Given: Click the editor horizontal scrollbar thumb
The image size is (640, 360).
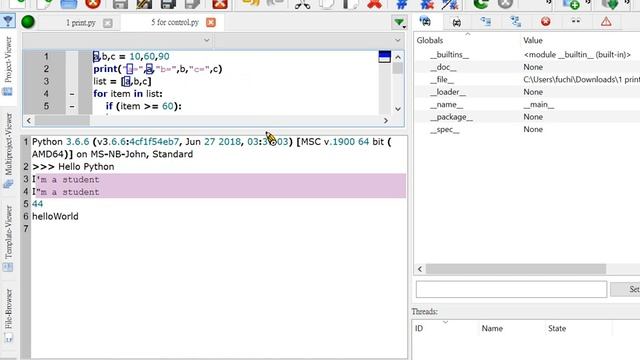Looking at the screenshot, I should (x=62, y=120).
